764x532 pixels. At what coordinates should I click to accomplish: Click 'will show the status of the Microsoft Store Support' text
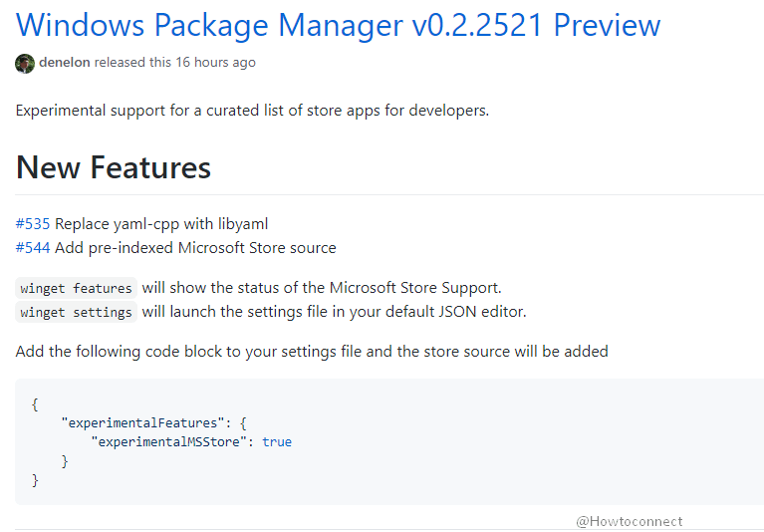point(322,288)
